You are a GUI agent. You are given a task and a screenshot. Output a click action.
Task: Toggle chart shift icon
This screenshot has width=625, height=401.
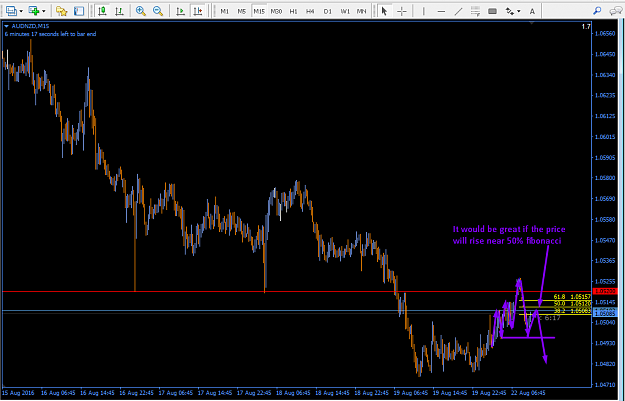point(198,11)
